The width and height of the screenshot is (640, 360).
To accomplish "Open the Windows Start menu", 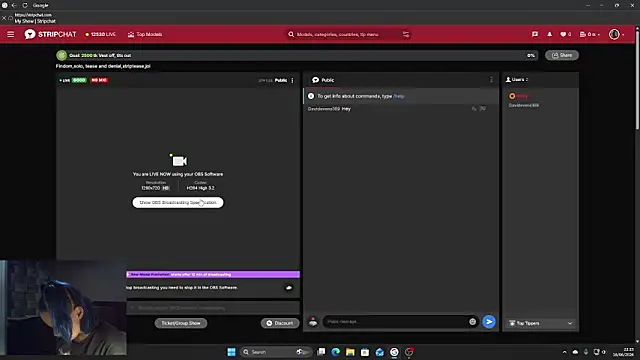I will pos(231,352).
